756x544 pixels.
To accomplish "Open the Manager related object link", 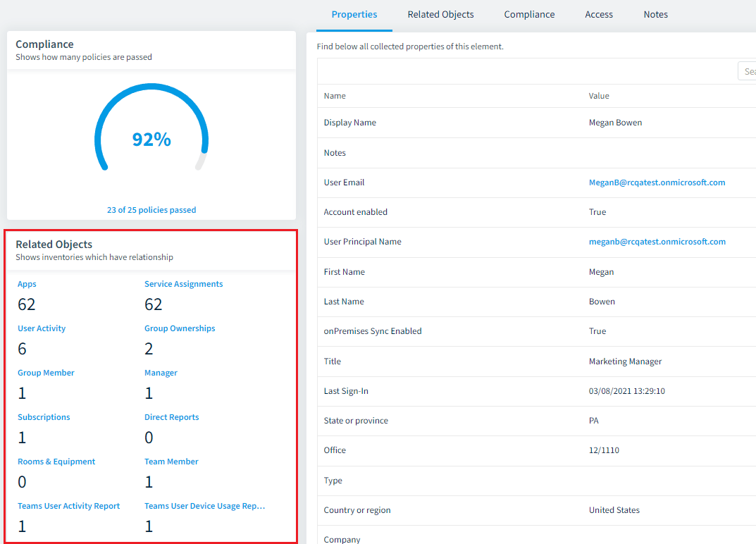I will (x=161, y=373).
